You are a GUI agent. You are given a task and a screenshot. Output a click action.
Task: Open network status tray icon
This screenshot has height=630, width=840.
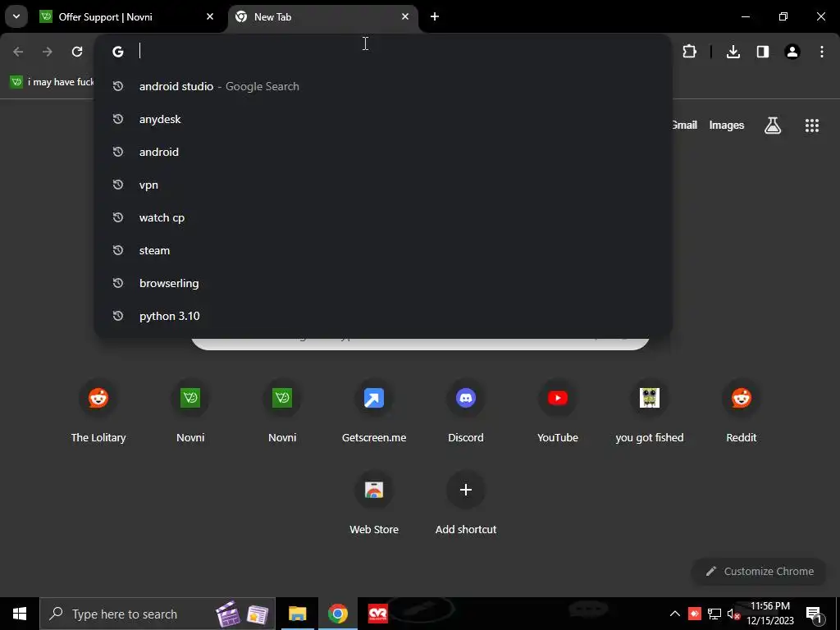tap(714, 614)
